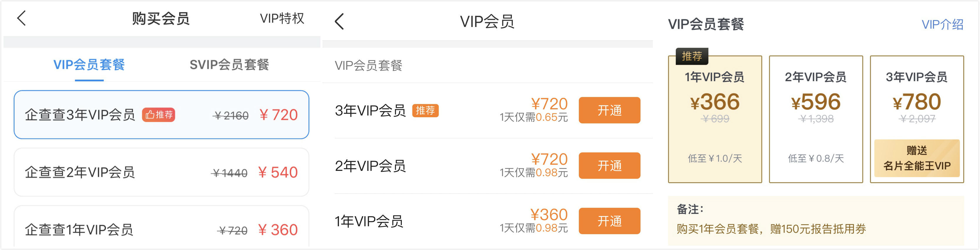
Task: Click the dark 推荐 label on 1年 card
Action: point(692,56)
